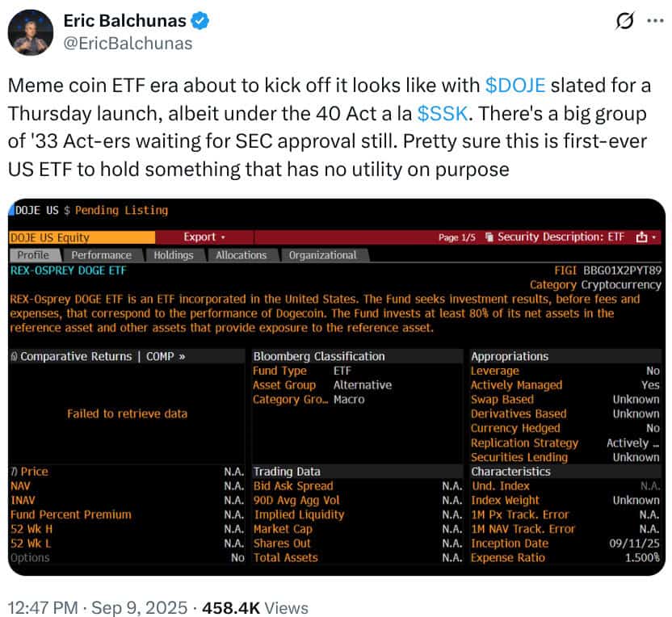This screenshot has width=672, height=617.
Task: Select the Organizational tab
Action: pyautogui.click(x=323, y=255)
